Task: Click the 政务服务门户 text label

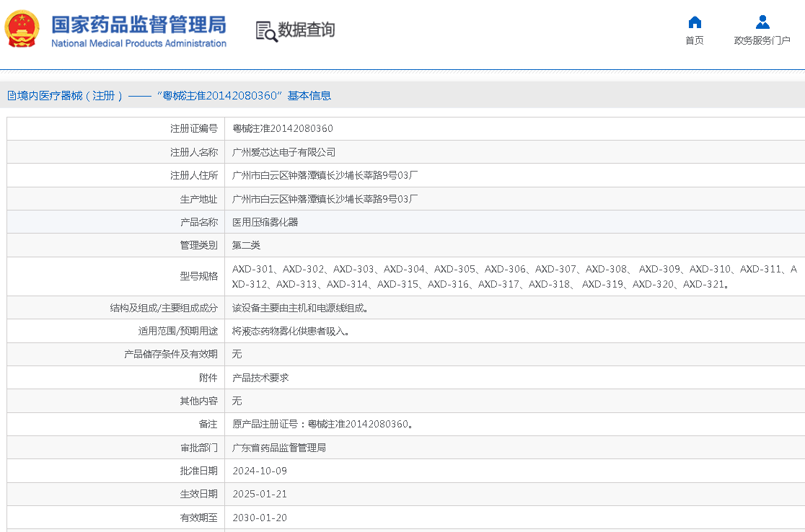Action: pyautogui.click(x=762, y=40)
